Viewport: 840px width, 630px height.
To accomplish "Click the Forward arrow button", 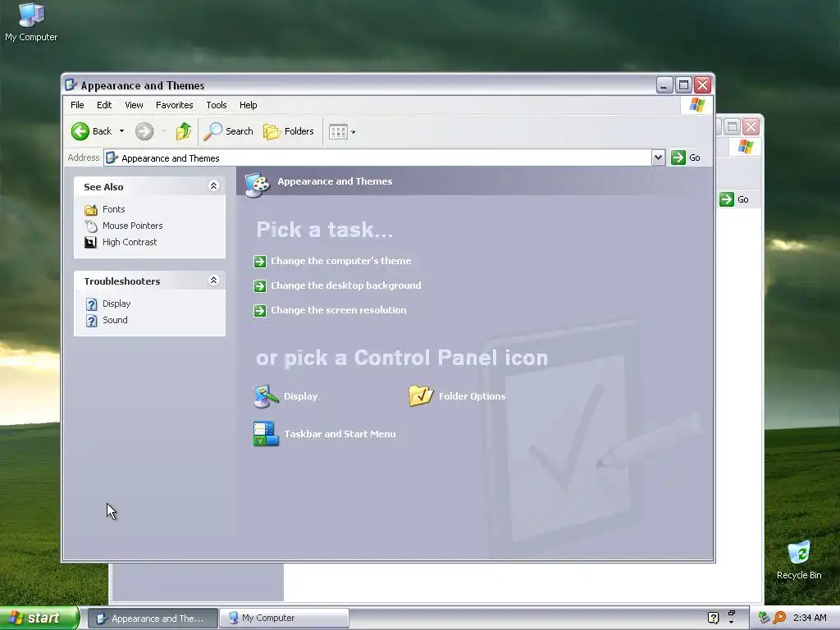I will pyautogui.click(x=144, y=131).
